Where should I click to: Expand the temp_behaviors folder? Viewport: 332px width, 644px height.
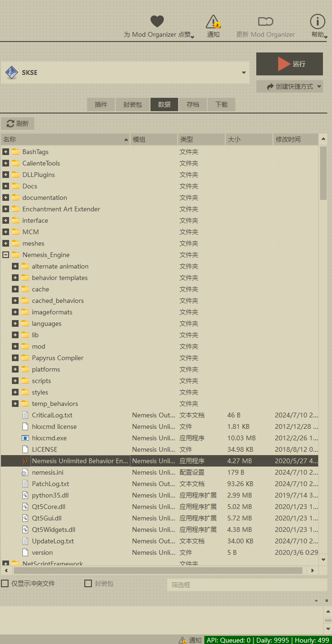[15, 404]
